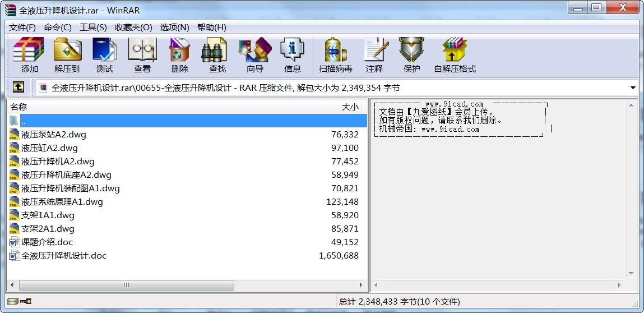Click the Word icon of 全液压升降机设计.doc
644x313 pixels.
[15, 255]
